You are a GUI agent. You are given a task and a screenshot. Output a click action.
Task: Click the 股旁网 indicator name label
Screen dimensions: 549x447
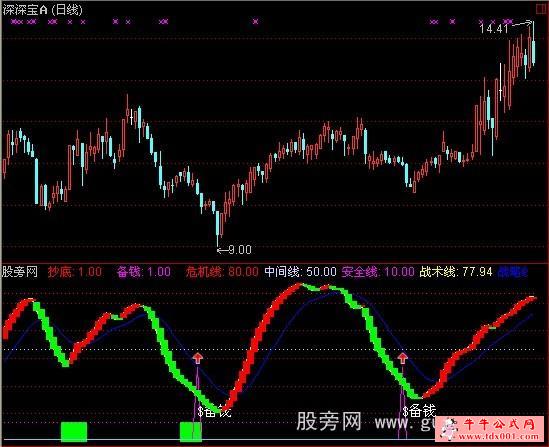pyautogui.click(x=20, y=272)
